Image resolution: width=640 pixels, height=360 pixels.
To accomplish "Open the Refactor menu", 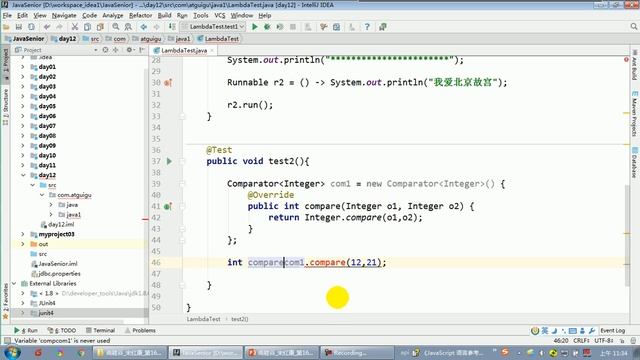I will tap(140, 16).
